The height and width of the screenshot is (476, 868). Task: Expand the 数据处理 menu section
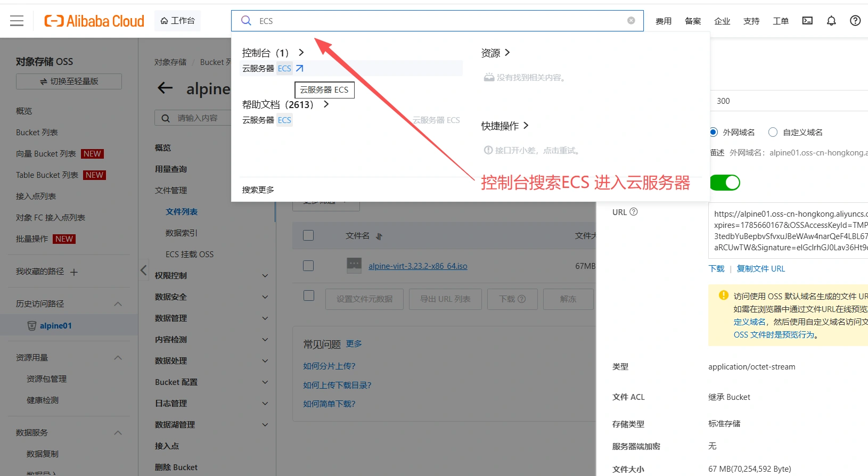[265, 361]
